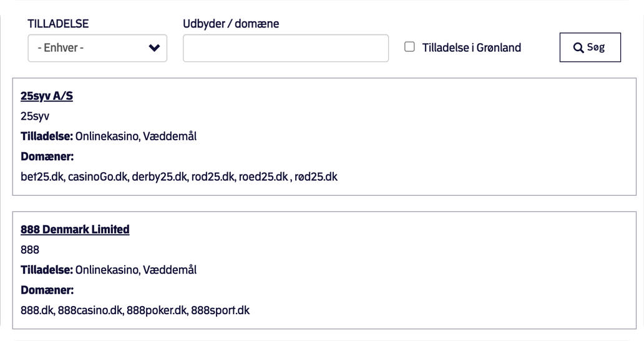Click the "888" brand name text

30,249
